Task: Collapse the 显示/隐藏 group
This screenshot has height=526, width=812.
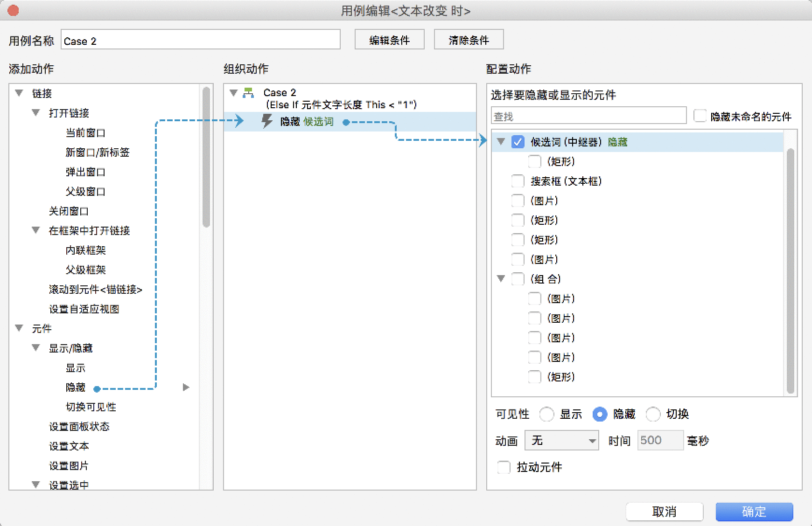Action: pos(36,348)
